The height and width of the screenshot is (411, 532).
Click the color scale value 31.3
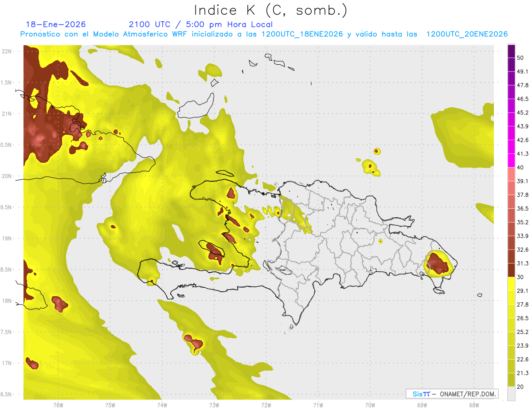pos(523,263)
